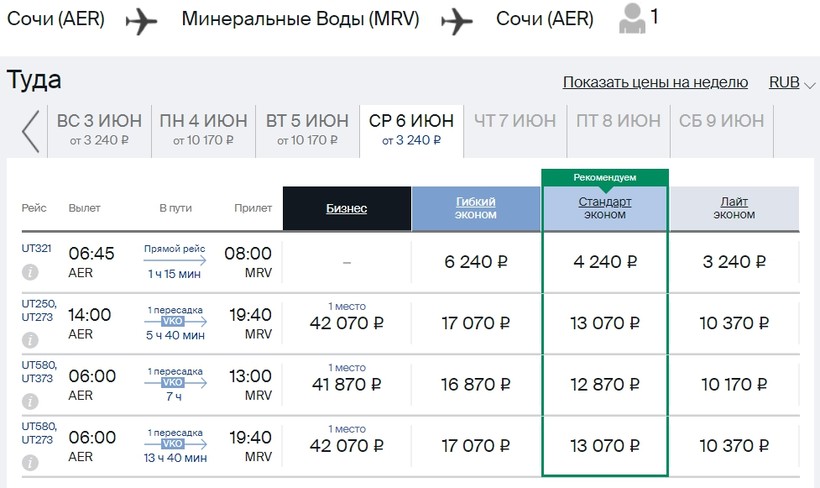Click the passenger count icon
This screenshot has width=820, height=488.
[632, 19]
